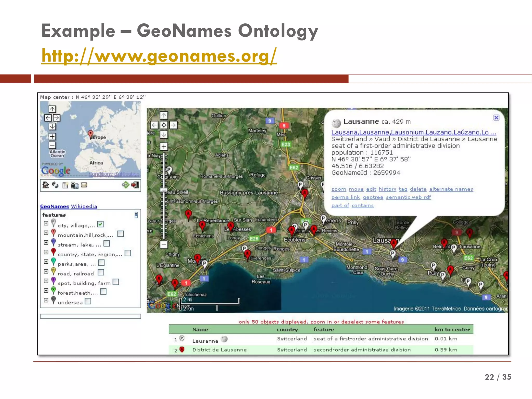Pan the satellite map right
The width and height of the screenshot is (532, 399).
pyautogui.click(x=174, y=125)
